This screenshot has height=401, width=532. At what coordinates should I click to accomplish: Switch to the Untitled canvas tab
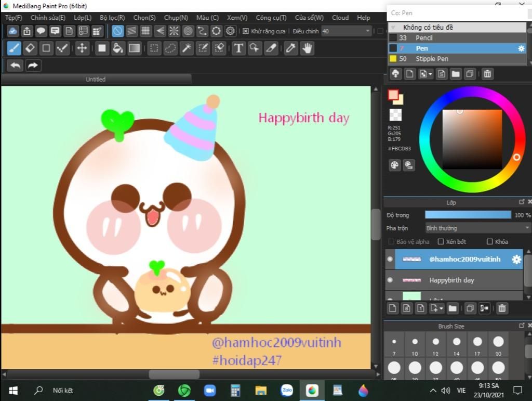click(x=96, y=79)
